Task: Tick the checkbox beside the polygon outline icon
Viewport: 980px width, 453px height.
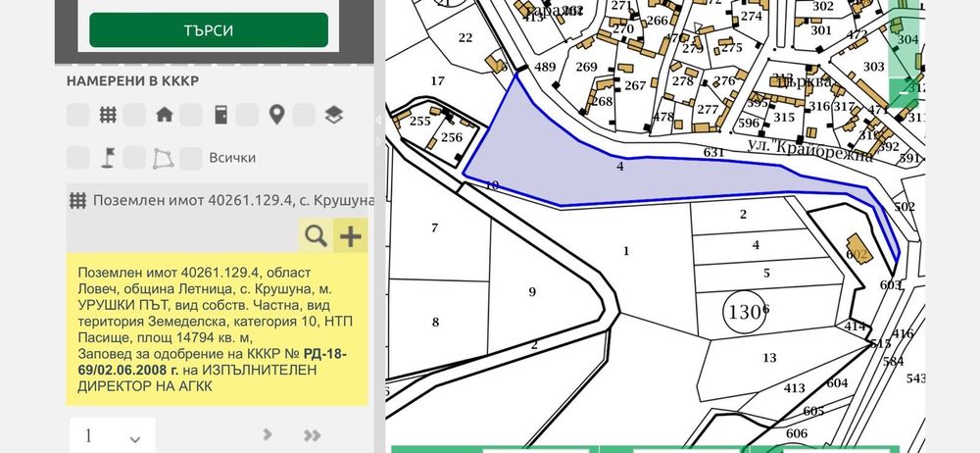Action: tap(134, 158)
